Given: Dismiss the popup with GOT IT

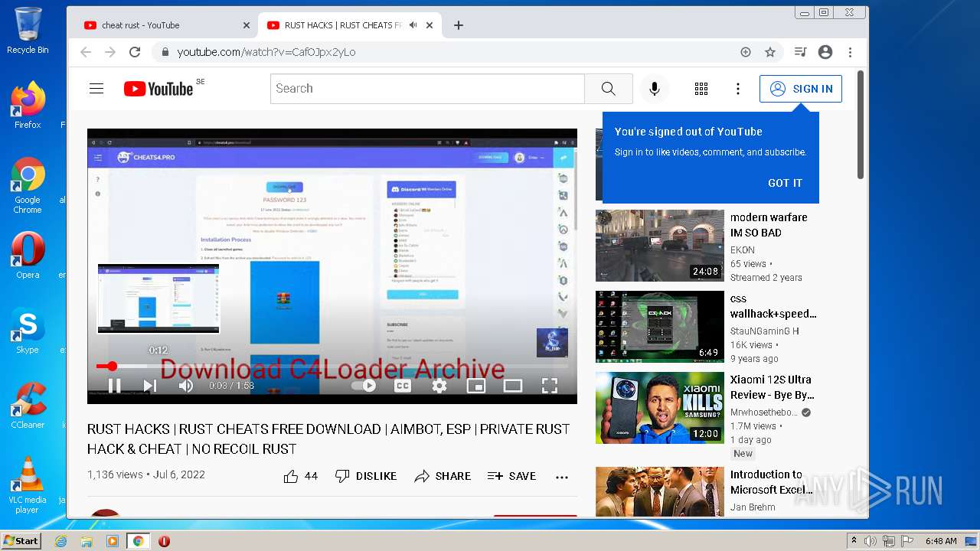Looking at the screenshot, I should point(785,183).
